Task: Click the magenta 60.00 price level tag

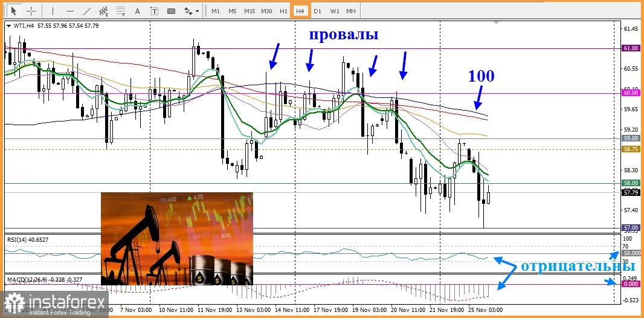Action: pyautogui.click(x=631, y=93)
